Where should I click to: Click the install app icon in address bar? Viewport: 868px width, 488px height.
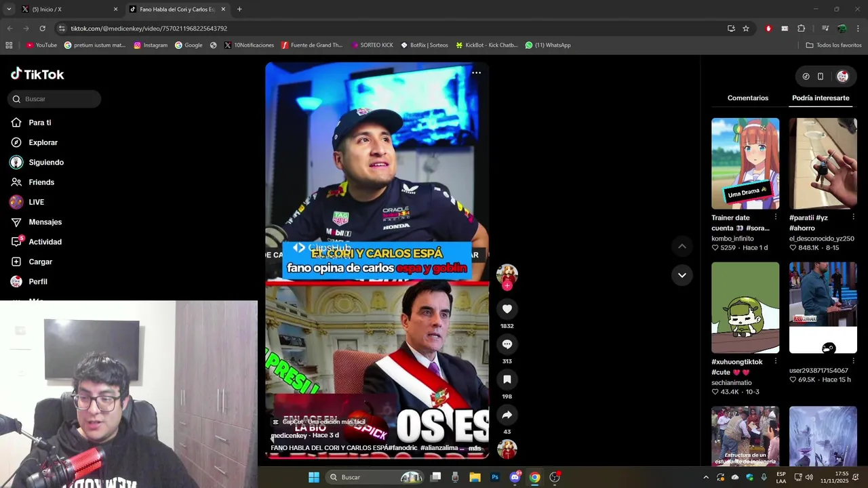(x=731, y=28)
